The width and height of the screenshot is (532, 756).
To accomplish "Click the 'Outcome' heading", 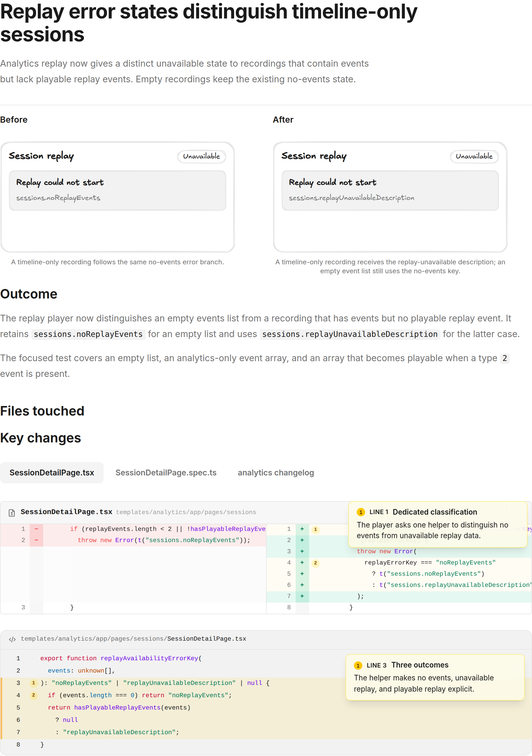I will (x=29, y=294).
